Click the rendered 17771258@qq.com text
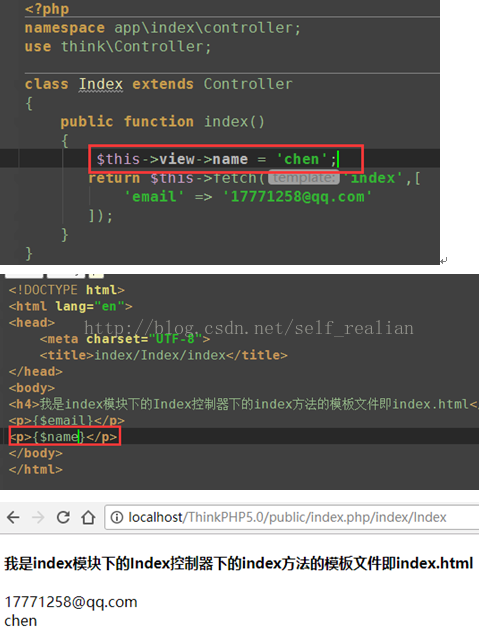This screenshot has width=479, height=634. 71,602
